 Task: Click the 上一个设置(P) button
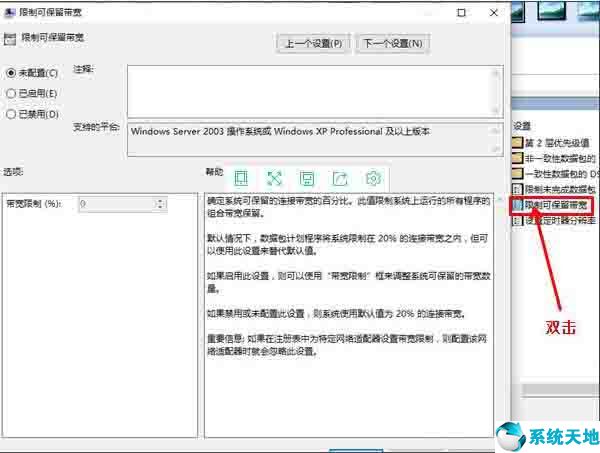pos(313,44)
